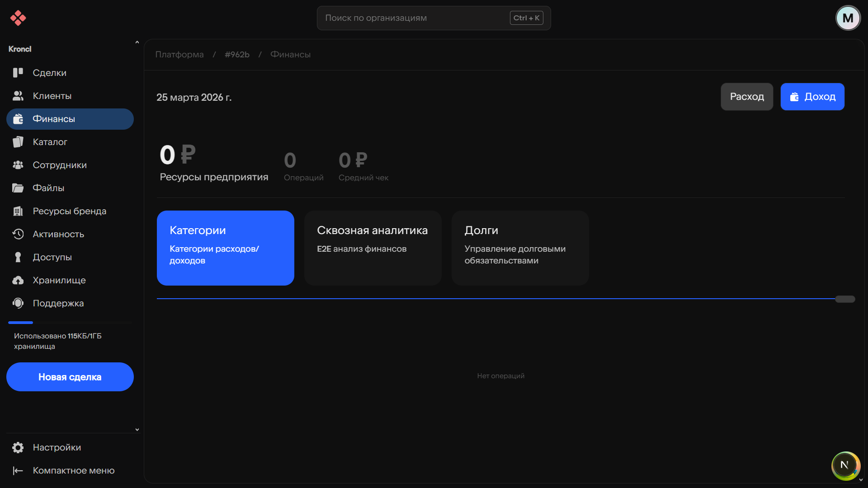Image resolution: width=868 pixels, height=488 pixels.
Task: Click the Доступы key icon
Action: (x=18, y=257)
